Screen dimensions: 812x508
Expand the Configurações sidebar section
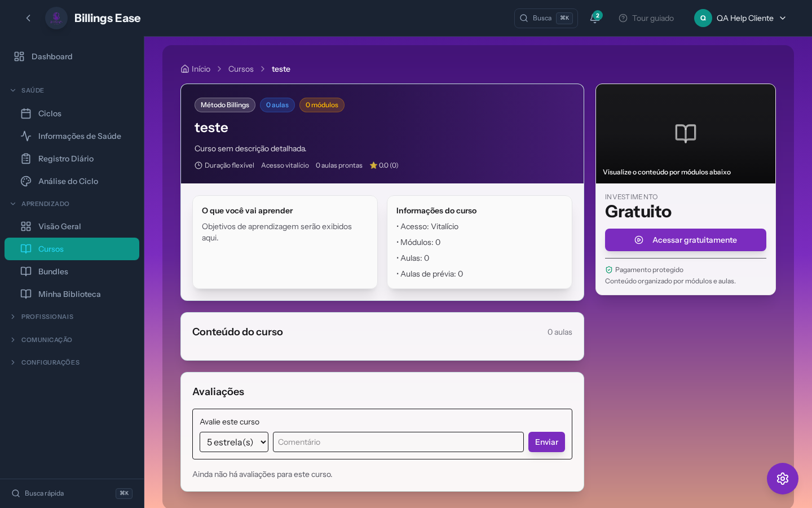pos(50,362)
